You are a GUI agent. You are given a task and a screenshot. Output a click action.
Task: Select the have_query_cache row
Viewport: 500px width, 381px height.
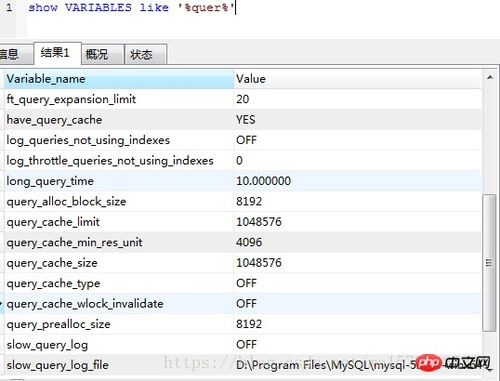(243, 120)
